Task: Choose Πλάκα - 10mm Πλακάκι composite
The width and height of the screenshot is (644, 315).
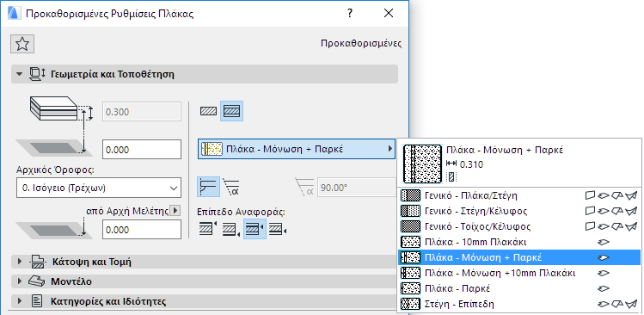Action: [x=519, y=242]
